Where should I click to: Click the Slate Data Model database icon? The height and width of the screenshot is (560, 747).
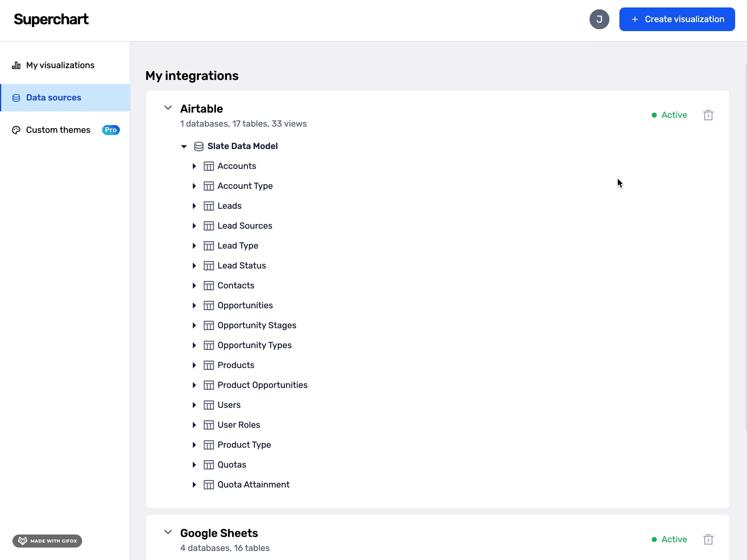pos(199,146)
